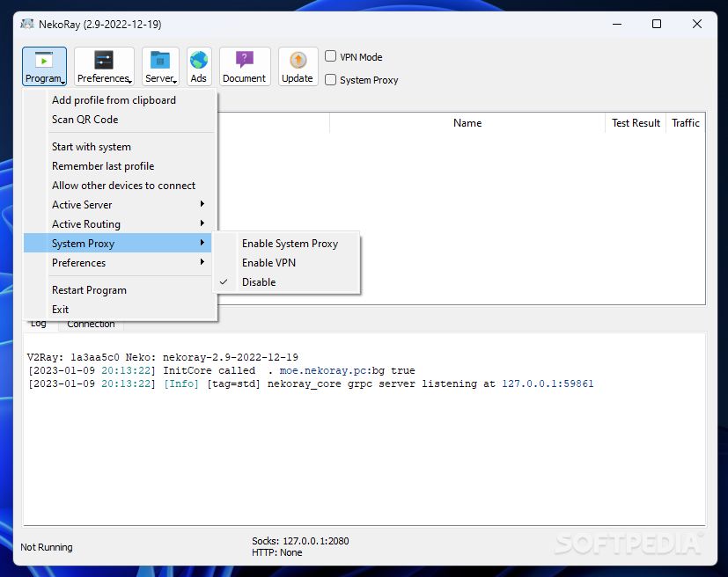Sort by the Test Result column header
This screenshot has width=728, height=577.
[x=636, y=123]
